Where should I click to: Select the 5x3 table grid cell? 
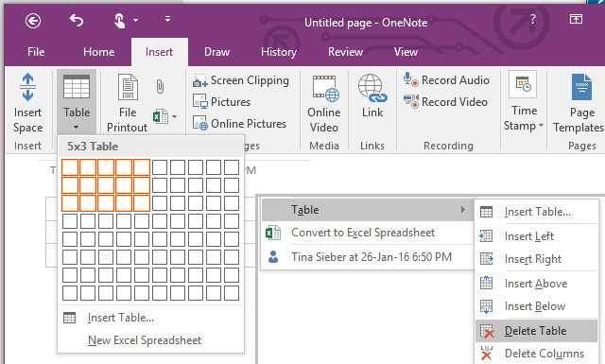click(142, 203)
